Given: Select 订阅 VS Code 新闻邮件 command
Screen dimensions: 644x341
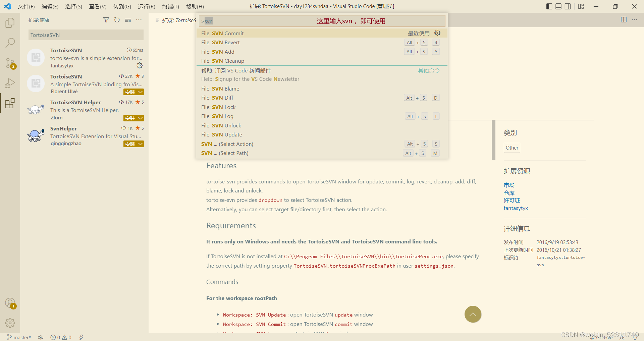Looking at the screenshot, I should pyautogui.click(x=322, y=75).
